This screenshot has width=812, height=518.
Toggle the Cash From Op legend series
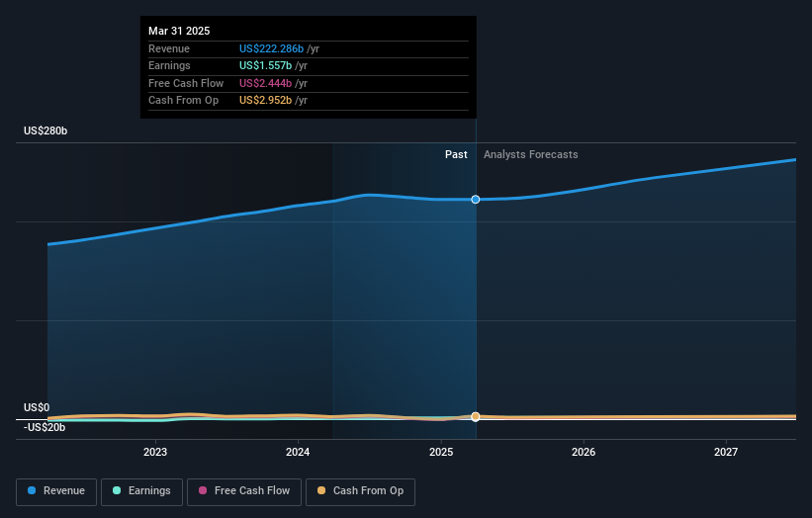point(360,491)
